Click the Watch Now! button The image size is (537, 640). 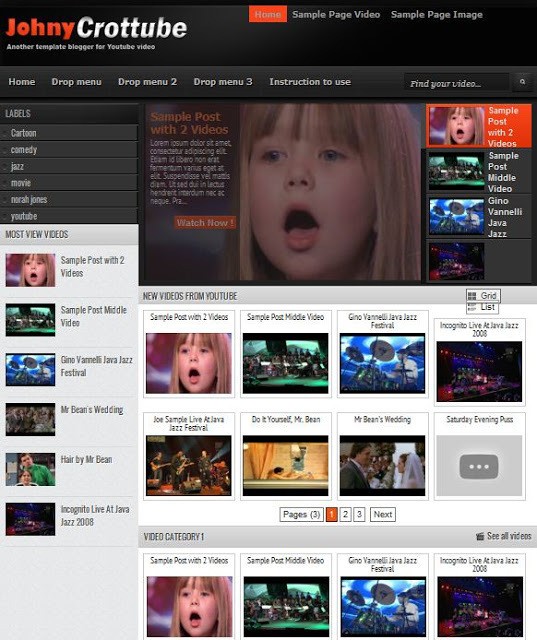pos(205,223)
